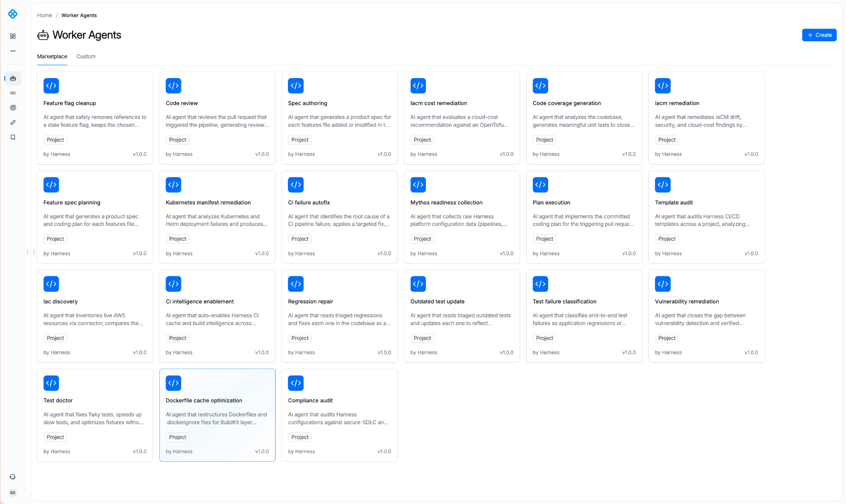Viewport: 846px width, 504px height.
Task: Click the Iacm cost remediation code icon
Action: [x=418, y=86]
